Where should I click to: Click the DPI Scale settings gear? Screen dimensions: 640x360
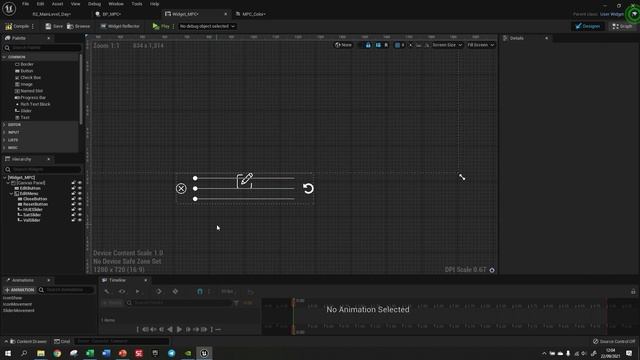coord(492,270)
